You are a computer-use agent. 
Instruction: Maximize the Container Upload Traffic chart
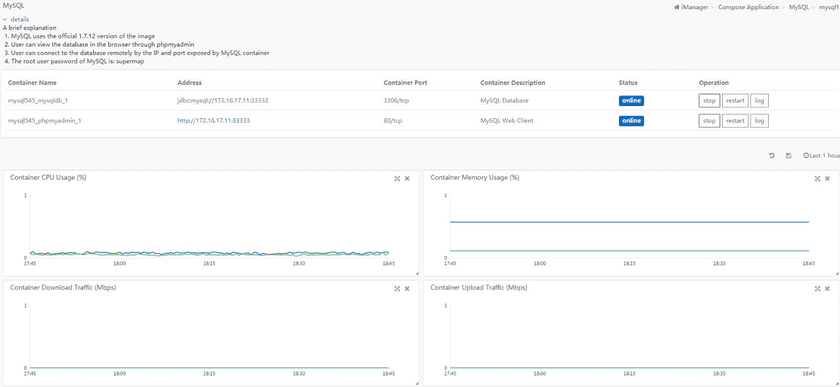817,288
